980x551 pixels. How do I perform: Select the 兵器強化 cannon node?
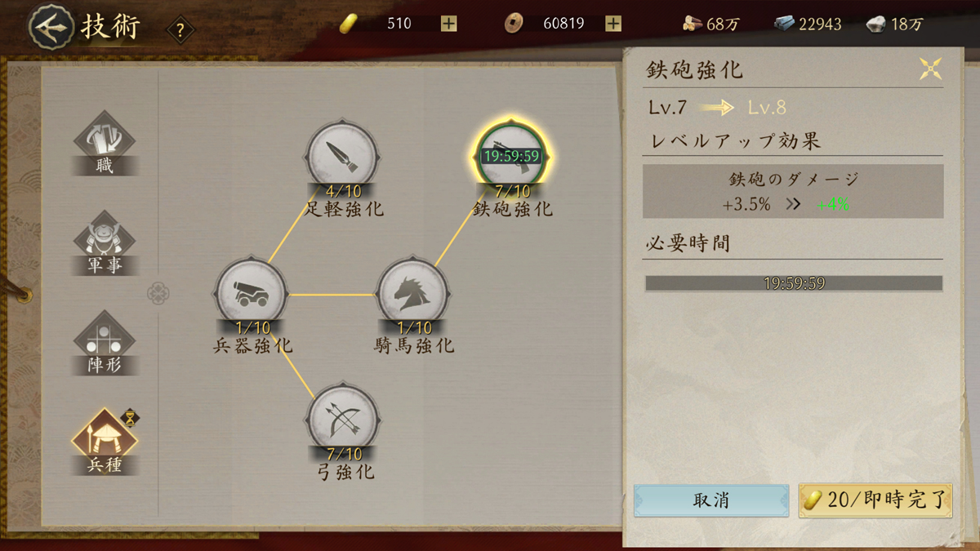(251, 294)
